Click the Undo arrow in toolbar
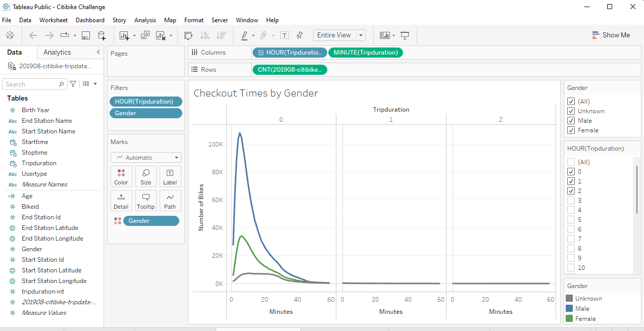Screen dimensions: 644x331 (x=33, y=35)
